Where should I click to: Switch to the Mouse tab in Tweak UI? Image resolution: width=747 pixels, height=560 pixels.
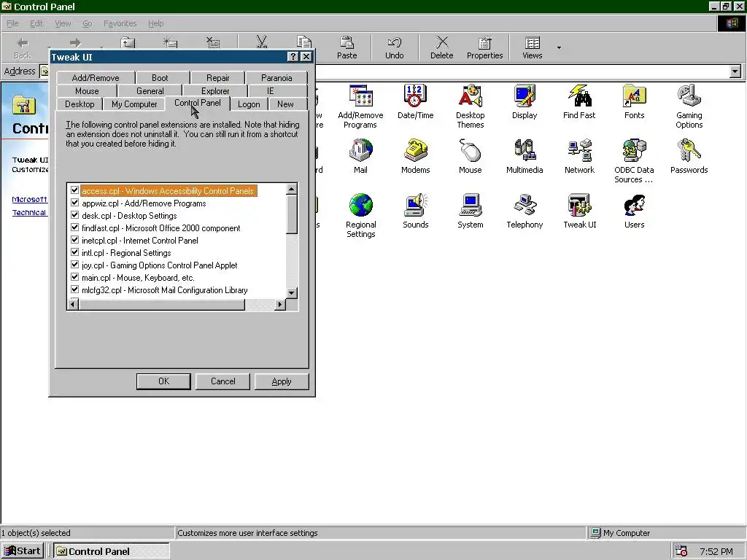click(87, 91)
